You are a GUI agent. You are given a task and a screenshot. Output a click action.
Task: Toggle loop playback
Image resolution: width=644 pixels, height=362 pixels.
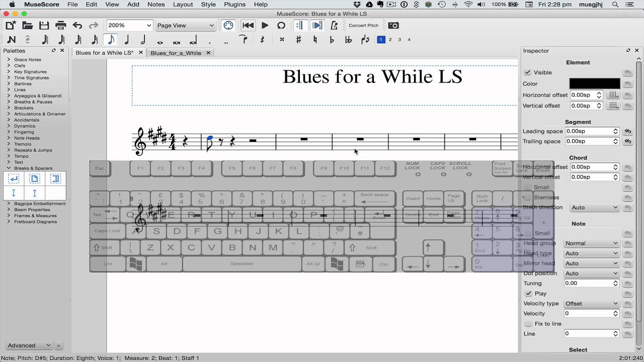tap(281, 25)
